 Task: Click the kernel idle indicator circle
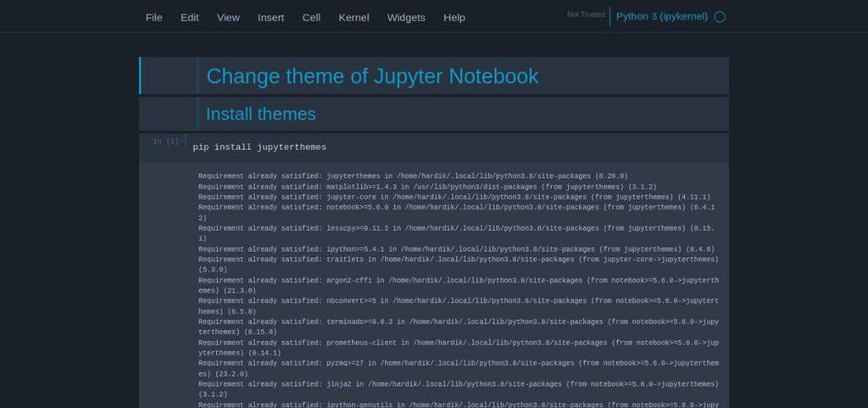pos(719,17)
